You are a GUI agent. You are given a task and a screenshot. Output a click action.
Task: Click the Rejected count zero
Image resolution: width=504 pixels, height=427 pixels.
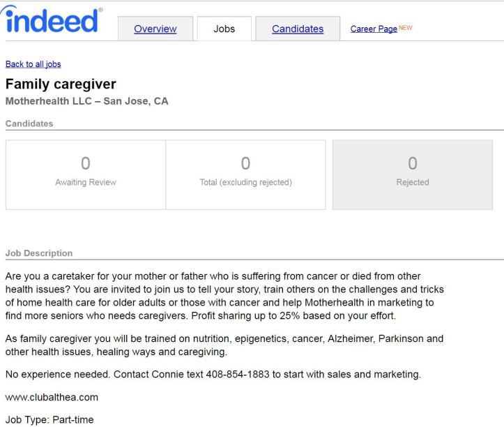tap(412, 164)
